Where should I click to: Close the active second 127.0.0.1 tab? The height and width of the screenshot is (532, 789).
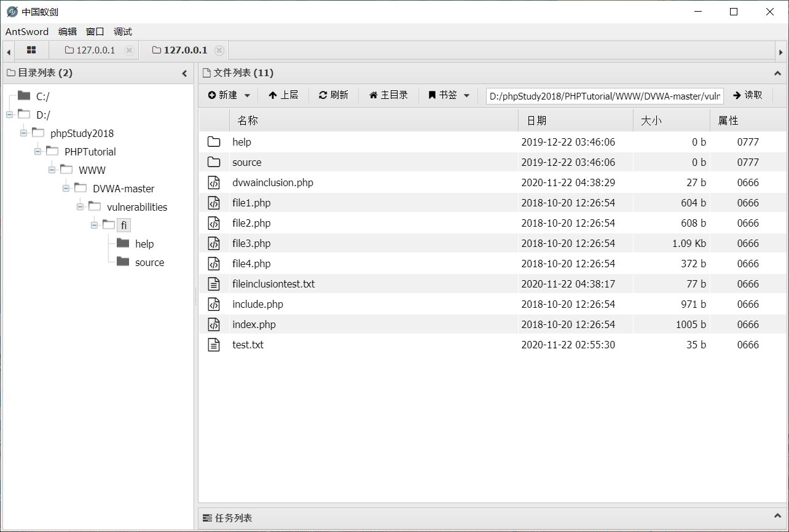(219, 50)
